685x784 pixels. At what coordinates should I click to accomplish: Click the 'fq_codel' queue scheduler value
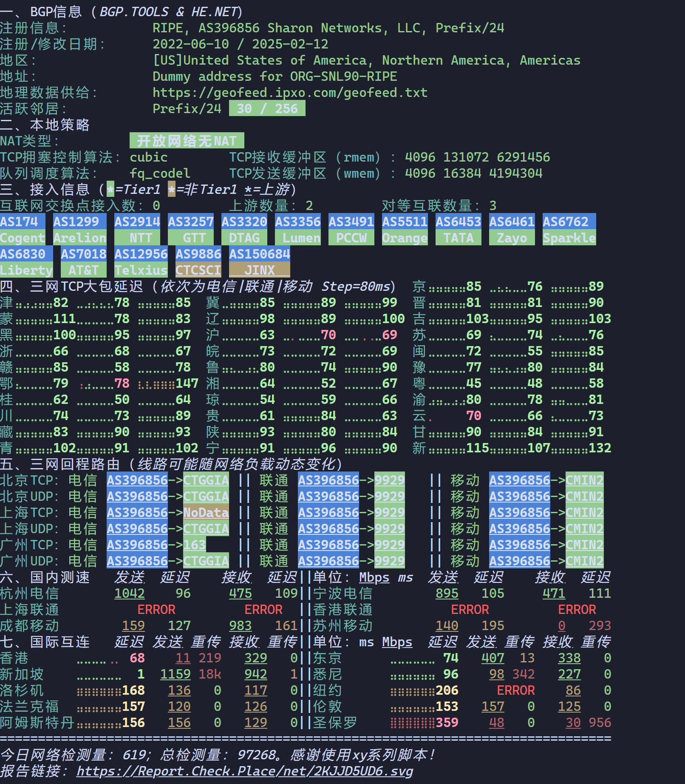(160, 173)
